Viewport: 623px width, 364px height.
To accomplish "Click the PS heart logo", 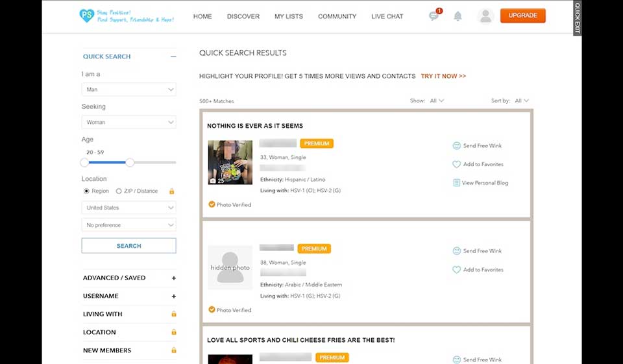I will 86,16.
